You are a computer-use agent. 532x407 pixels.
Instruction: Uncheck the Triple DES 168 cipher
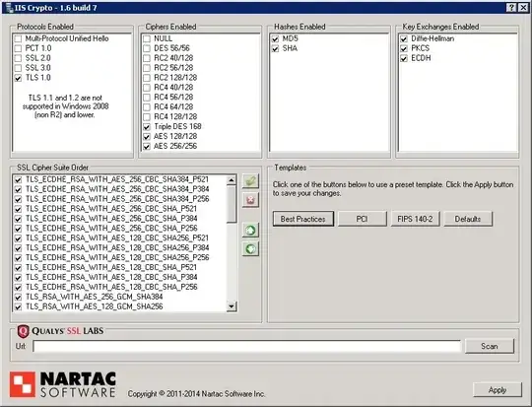[147, 127]
